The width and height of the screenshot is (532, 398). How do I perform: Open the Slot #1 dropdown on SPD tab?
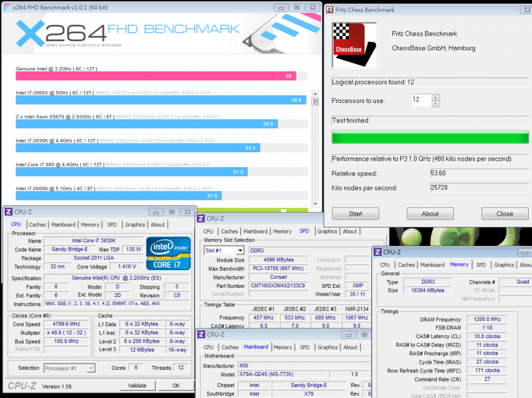coord(224,250)
